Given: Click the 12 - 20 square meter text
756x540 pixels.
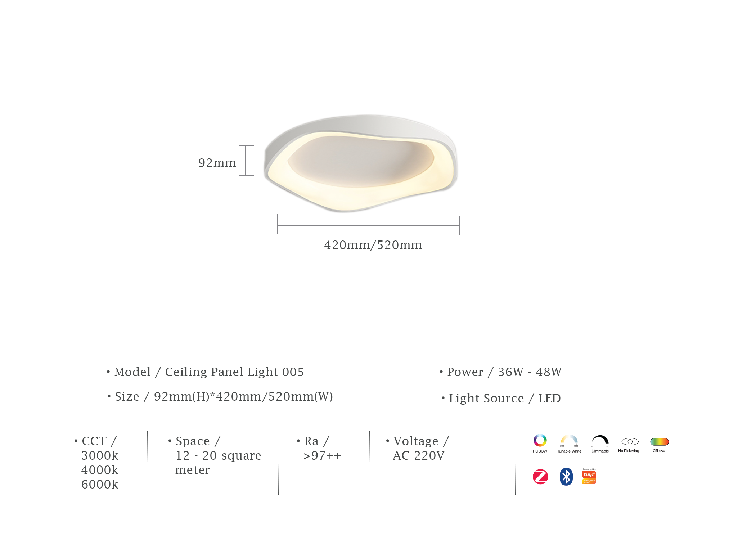Looking at the screenshot, I should [218, 463].
